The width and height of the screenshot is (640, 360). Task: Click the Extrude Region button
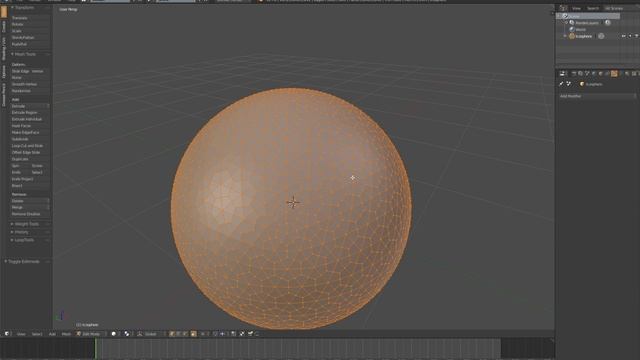(30, 112)
